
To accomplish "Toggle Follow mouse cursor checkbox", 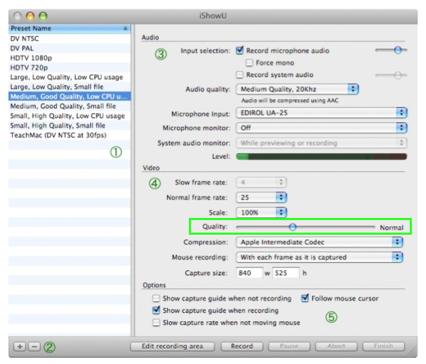I will pyautogui.click(x=305, y=298).
